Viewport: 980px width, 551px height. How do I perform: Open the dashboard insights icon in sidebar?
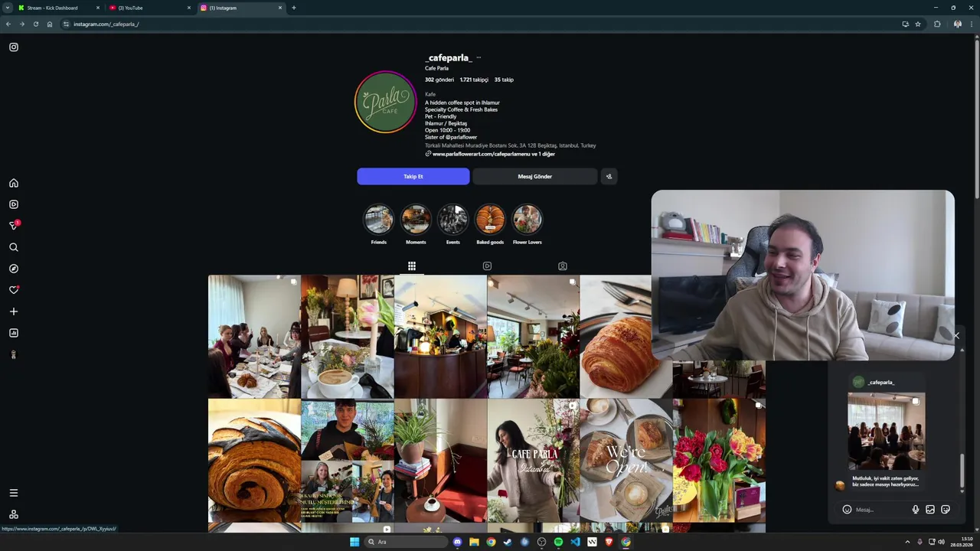coord(14,333)
